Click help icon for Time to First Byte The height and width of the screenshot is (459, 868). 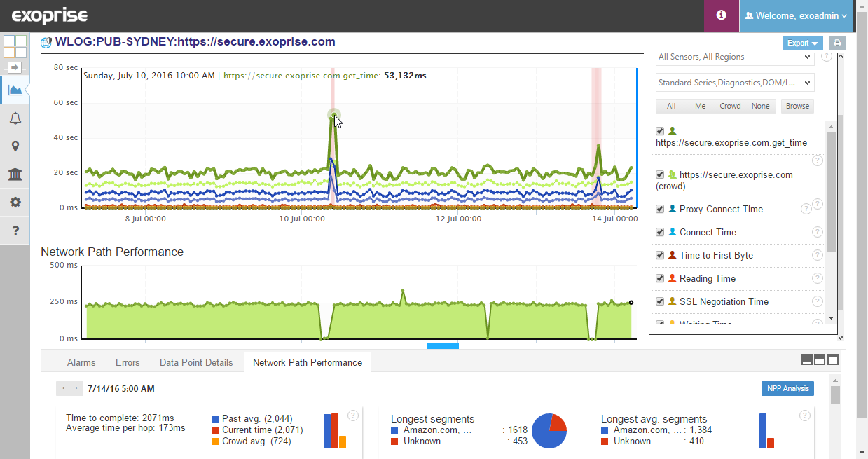(817, 255)
